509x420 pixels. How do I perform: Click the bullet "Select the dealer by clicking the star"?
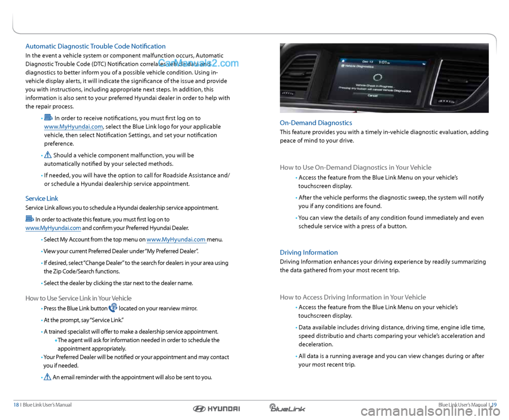click(118, 283)
